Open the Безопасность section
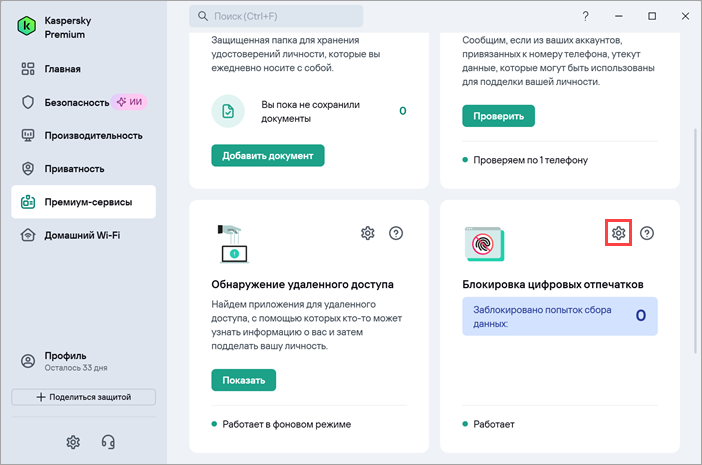702x465 pixels. click(x=77, y=102)
